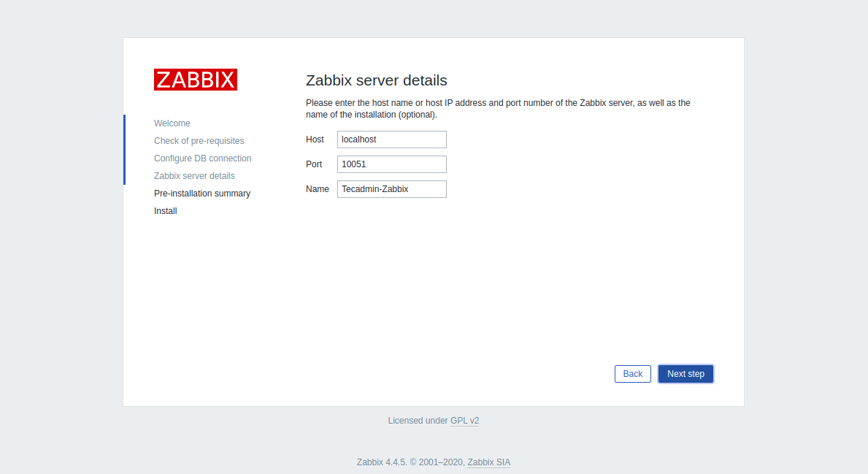Jump to the Pre-installation summary step
The width and height of the screenshot is (868, 474).
tap(201, 194)
